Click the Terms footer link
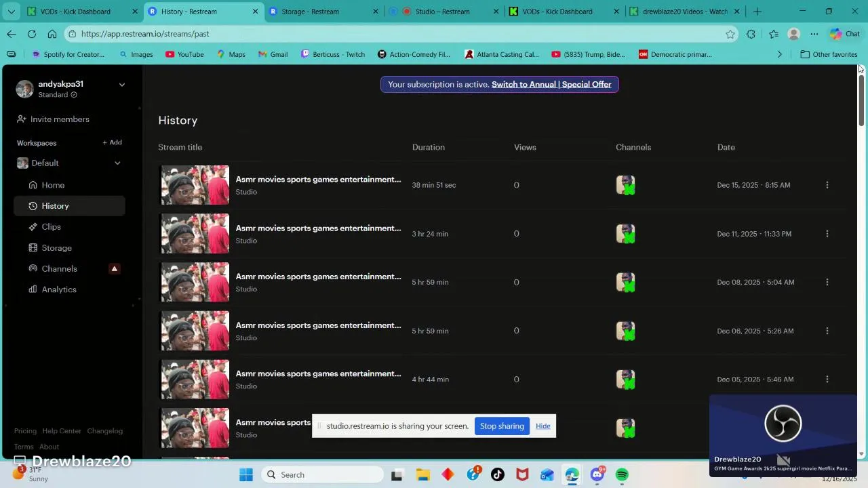 click(x=24, y=447)
